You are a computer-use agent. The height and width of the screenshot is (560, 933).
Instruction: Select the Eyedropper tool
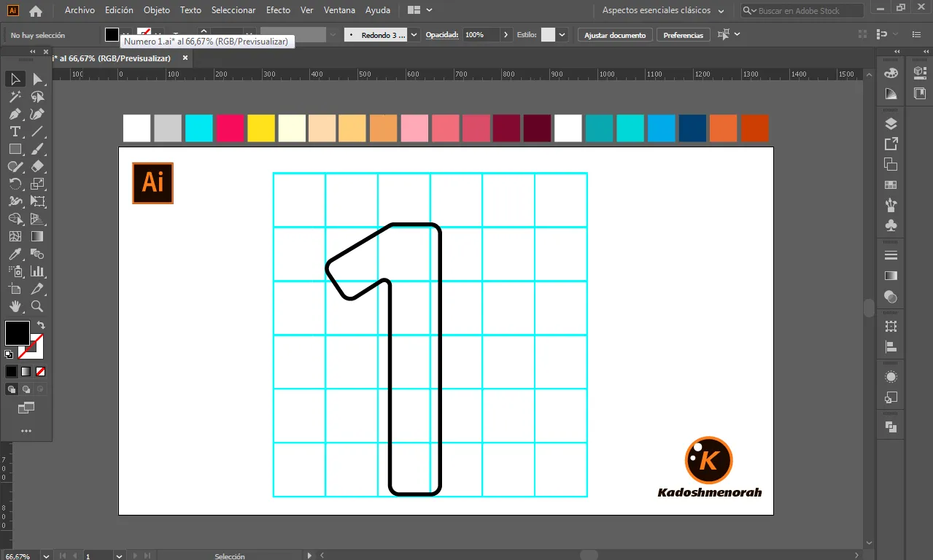pos(15,254)
